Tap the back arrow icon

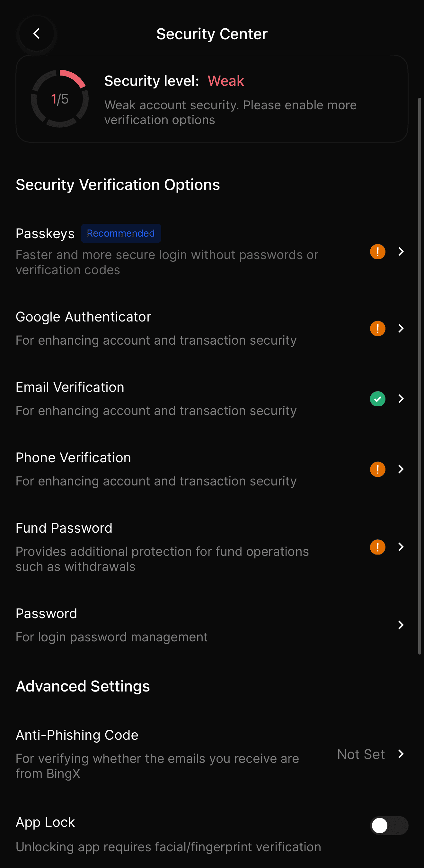pos(36,34)
